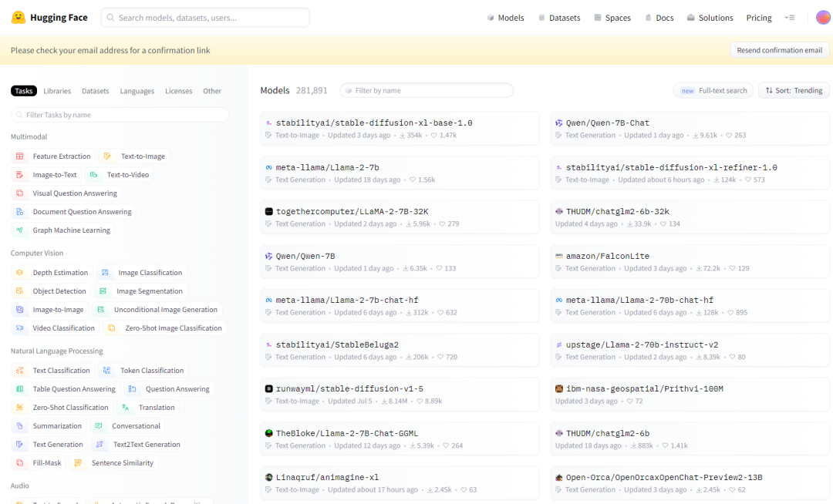Click the Full-text search button
833x504 pixels.
(714, 91)
